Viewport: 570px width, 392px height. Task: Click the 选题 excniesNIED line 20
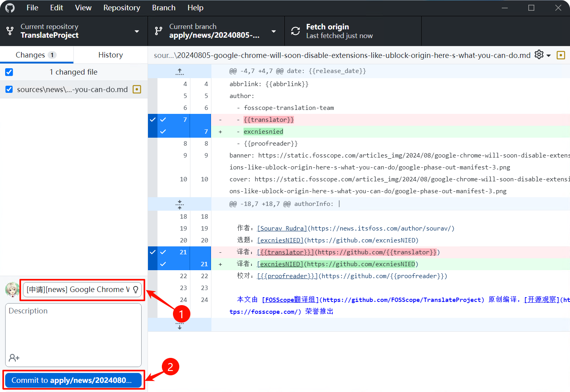click(328, 240)
